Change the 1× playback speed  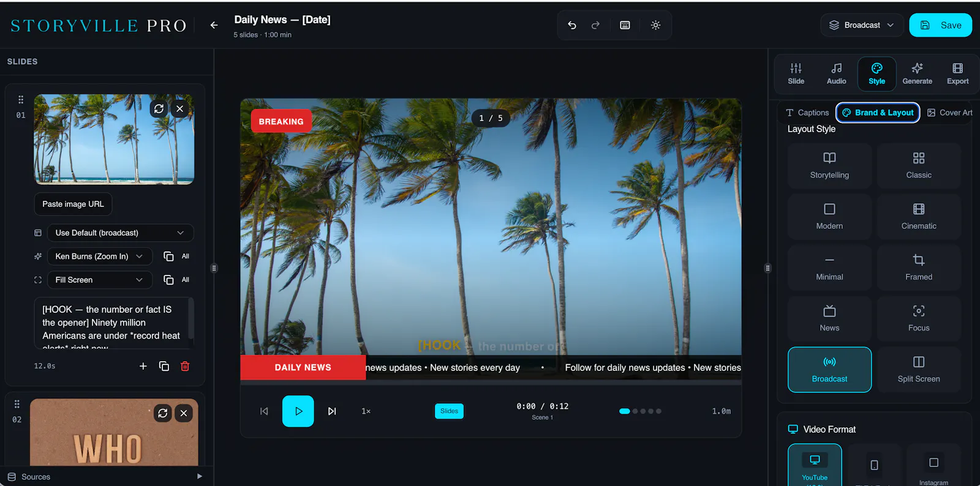coord(366,411)
